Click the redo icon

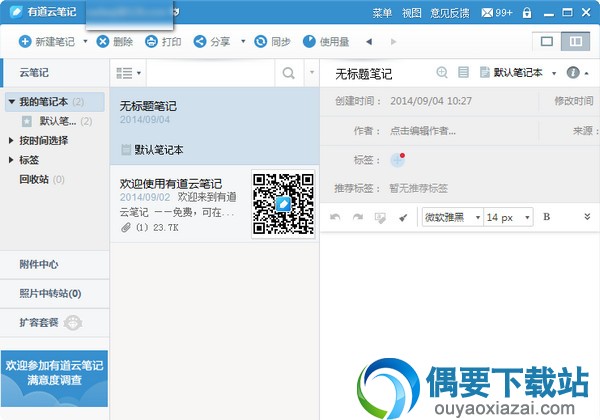click(358, 217)
